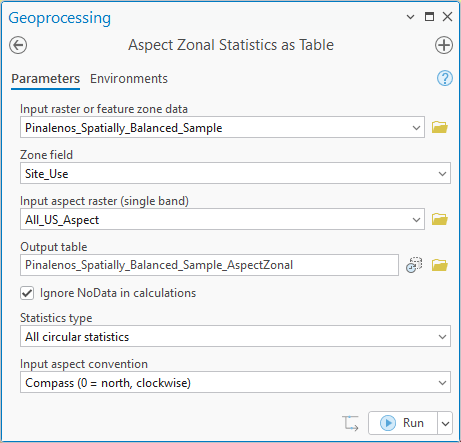Expand the Run button dropdown arrow
This screenshot has width=461, height=443.
(x=445, y=423)
